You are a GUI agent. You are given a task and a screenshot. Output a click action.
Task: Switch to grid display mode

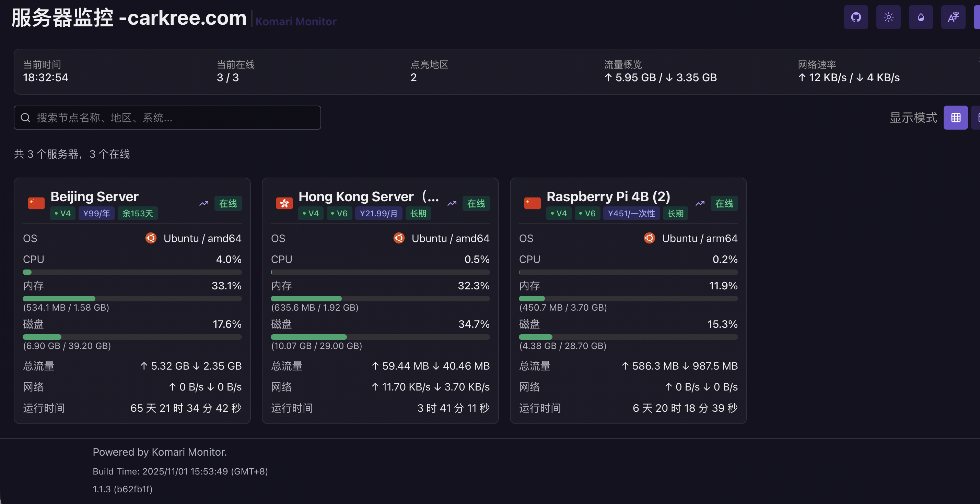click(x=955, y=118)
